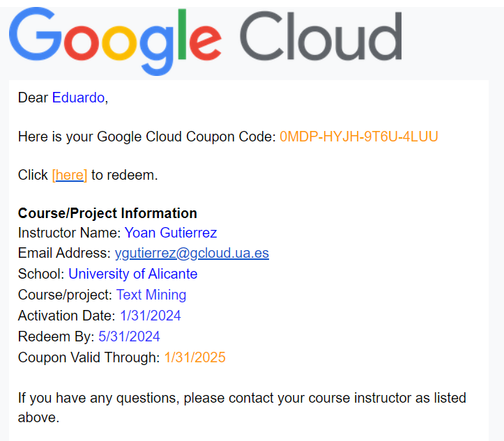Open the ygutierrez@gcloud.ua.es email link
This screenshot has height=441, width=504.
192,253
